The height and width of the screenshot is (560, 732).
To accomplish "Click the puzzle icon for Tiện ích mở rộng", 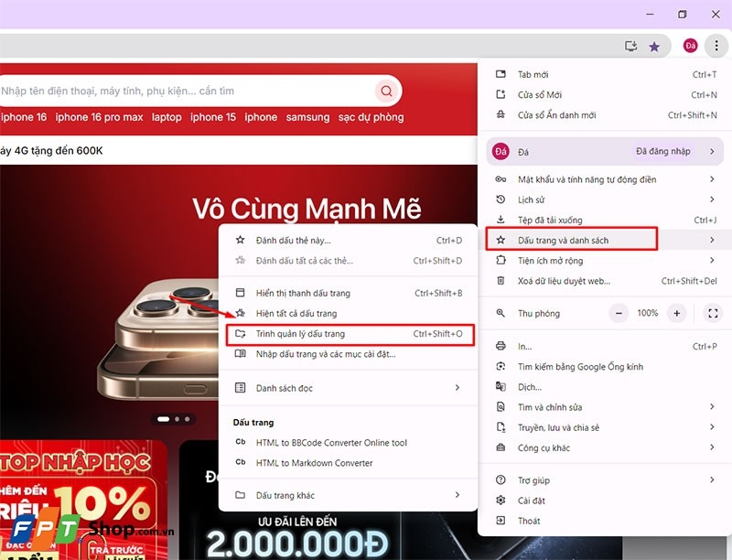I will [x=501, y=260].
